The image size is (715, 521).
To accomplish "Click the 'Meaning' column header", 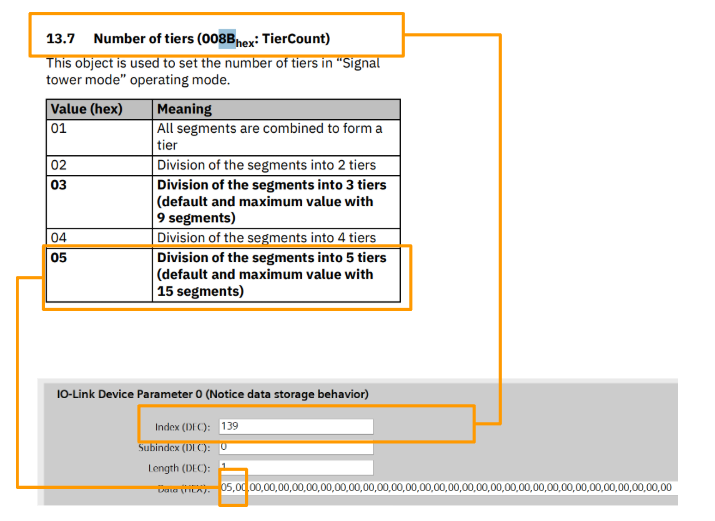I will [x=184, y=109].
